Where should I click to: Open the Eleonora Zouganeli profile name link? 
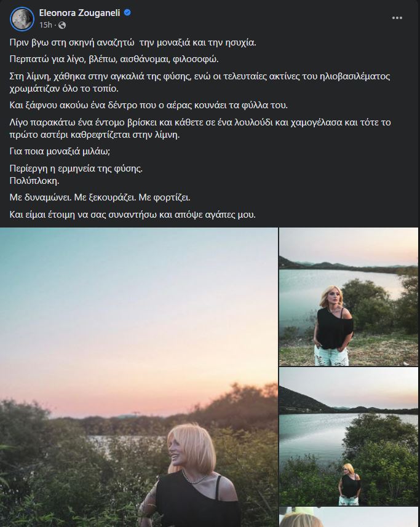pyautogui.click(x=79, y=13)
